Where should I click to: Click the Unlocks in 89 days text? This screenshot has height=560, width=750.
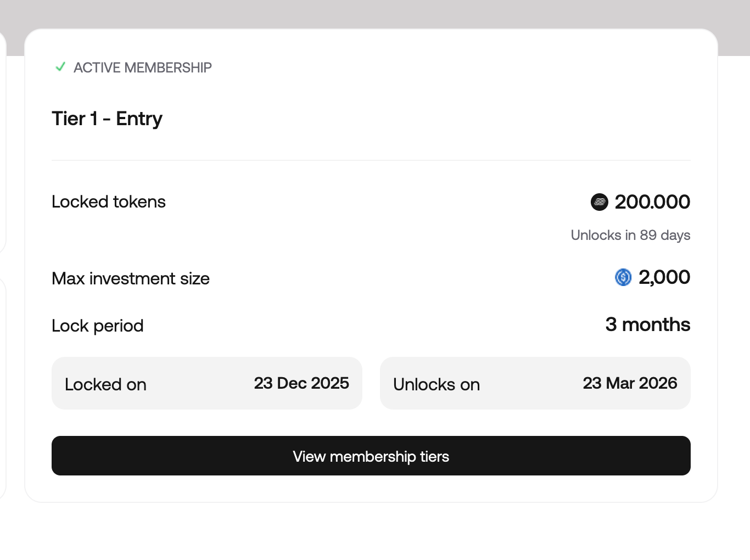coord(630,235)
